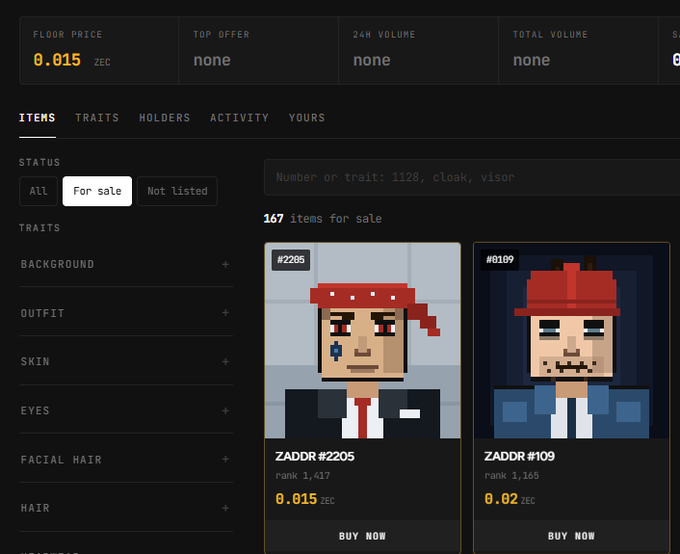Click the #2205 badge on the card
Screen dimensions: 680x554
click(291, 260)
